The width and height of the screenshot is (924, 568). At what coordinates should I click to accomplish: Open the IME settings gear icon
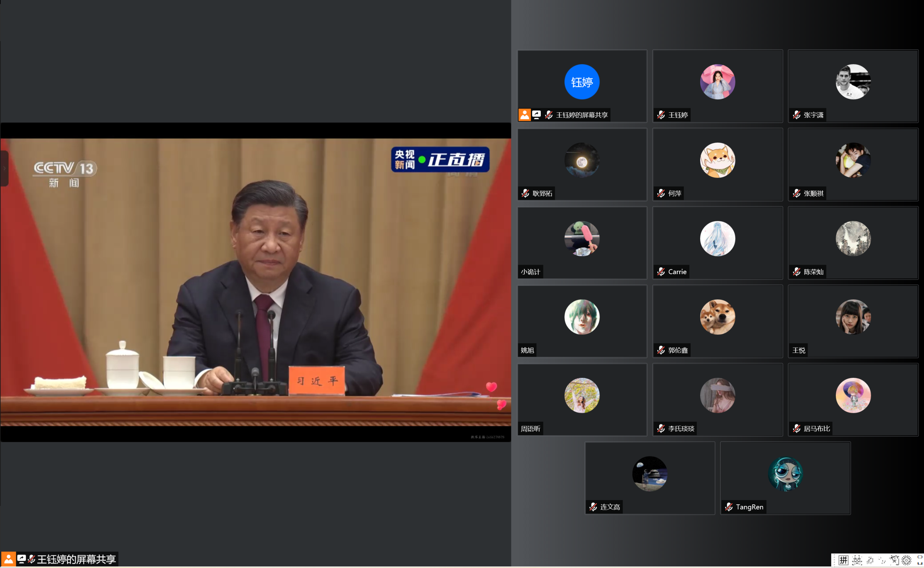tap(906, 560)
